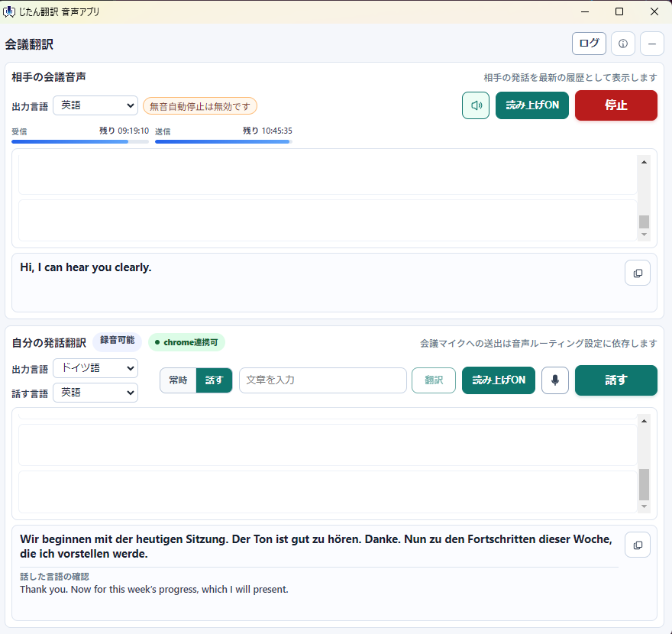Screen dimensions: 672x634
Task: Click the app icon in the title bar
Action: tap(8, 11)
